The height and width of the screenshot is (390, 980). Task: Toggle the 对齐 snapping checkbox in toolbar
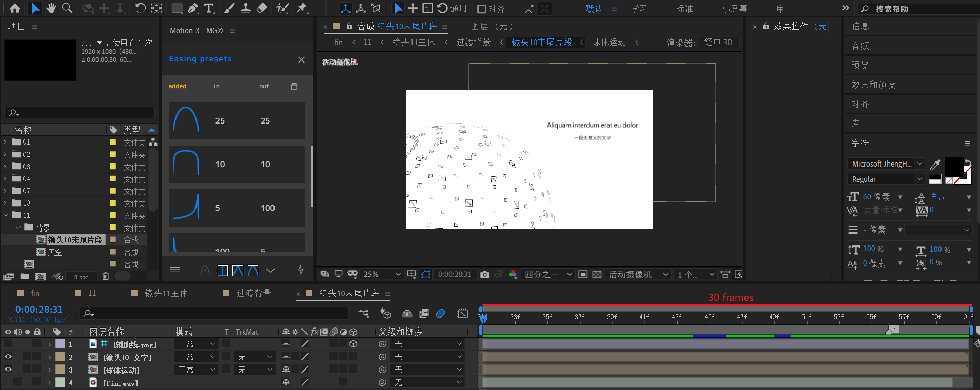(481, 9)
